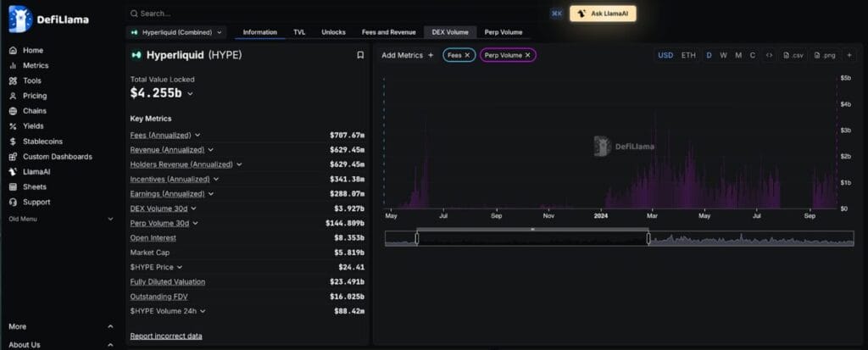Expand $HYPE Volume 24h row
The image size is (868, 350).
pyautogui.click(x=203, y=311)
